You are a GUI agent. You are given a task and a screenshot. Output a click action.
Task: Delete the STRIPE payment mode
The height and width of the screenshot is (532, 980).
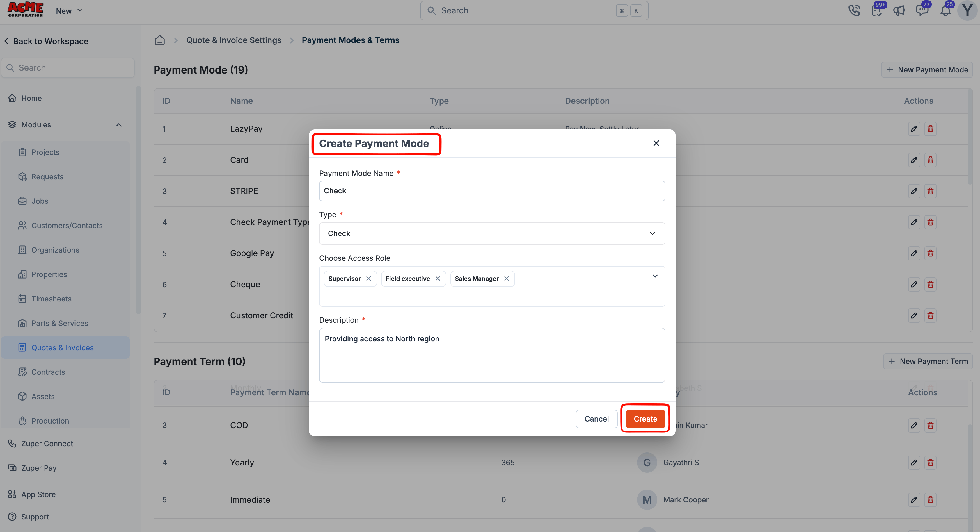click(931, 191)
